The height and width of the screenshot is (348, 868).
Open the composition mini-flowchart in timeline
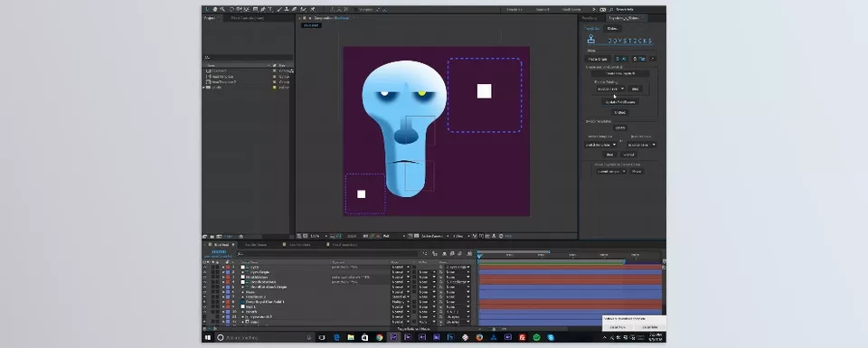click(425, 254)
